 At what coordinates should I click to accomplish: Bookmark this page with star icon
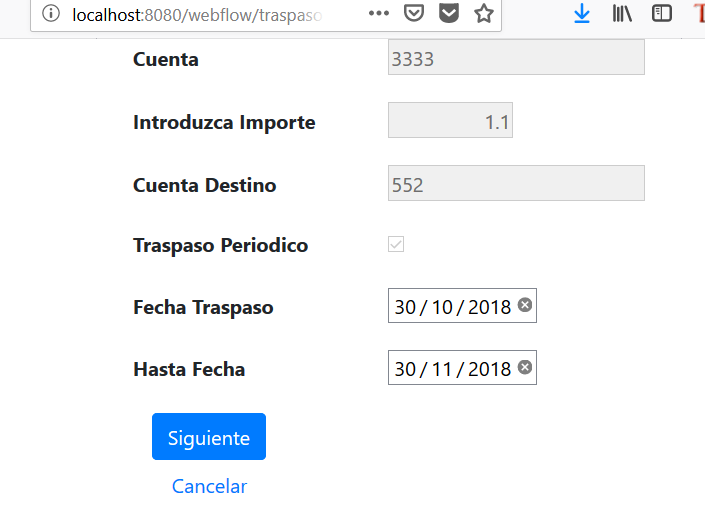click(484, 13)
